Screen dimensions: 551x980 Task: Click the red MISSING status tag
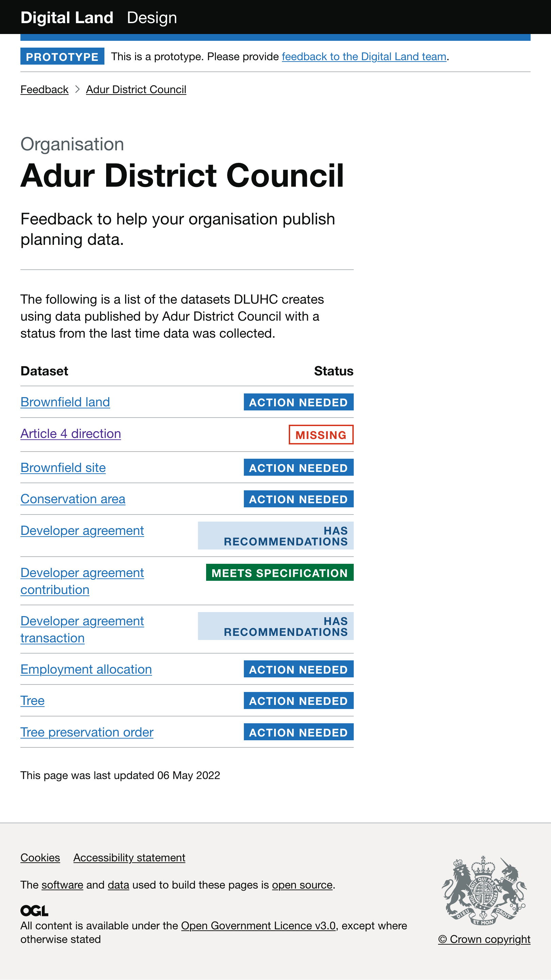click(321, 435)
